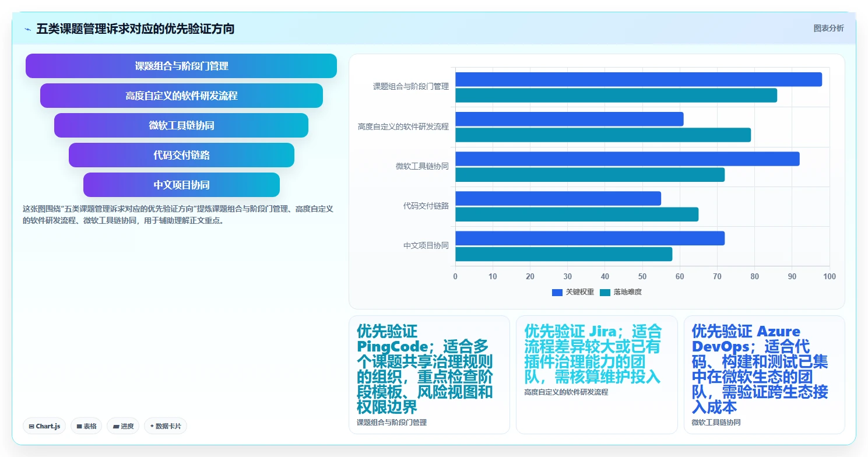Click the x-axis value 100

(x=829, y=276)
